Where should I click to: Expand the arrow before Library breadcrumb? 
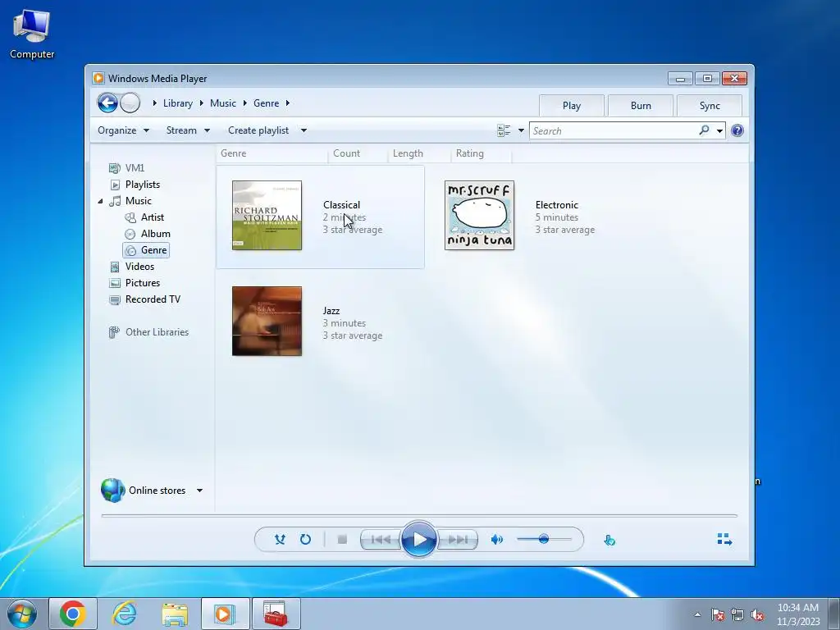154,103
